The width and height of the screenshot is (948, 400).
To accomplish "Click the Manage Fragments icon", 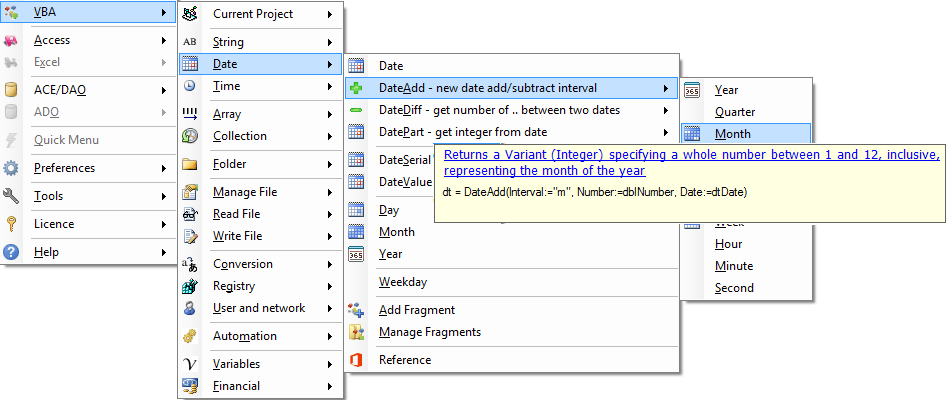I will coord(356,332).
